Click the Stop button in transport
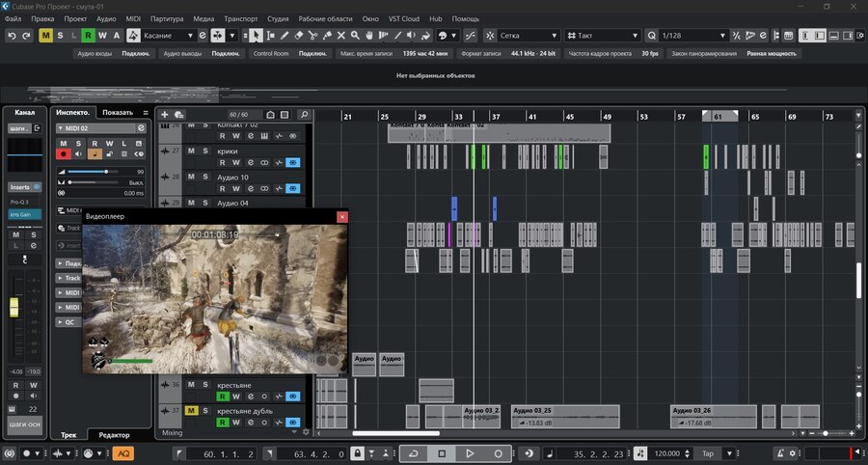The height and width of the screenshot is (465, 868). (442, 453)
